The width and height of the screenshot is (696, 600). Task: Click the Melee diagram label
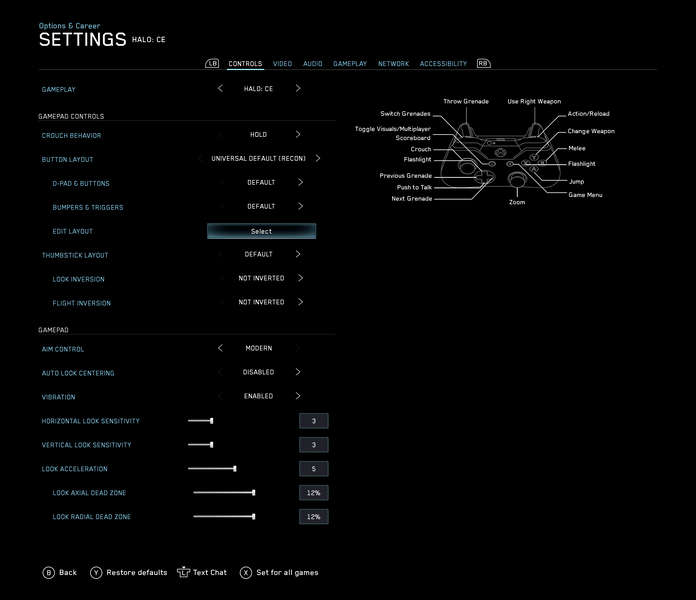tap(577, 148)
